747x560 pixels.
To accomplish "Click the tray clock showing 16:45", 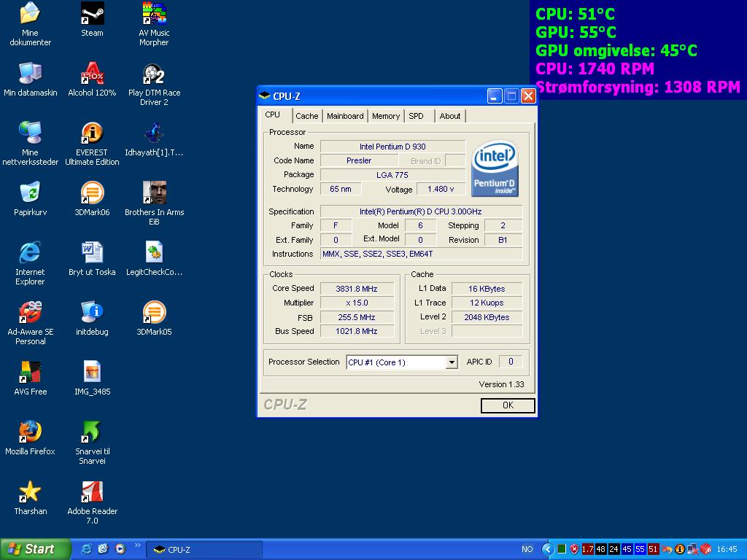I will (727, 549).
